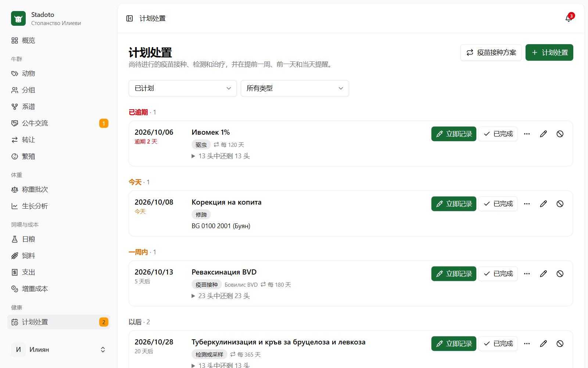Viewport: 588px width, 368px height.
Task: Open 饲料 feed page
Action: point(59,256)
